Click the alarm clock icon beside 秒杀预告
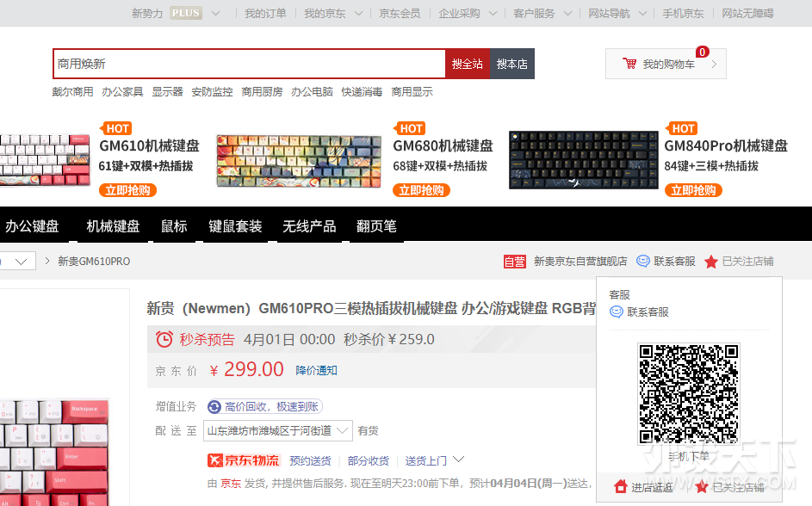Screen dimensions: 812x506 tap(164, 339)
